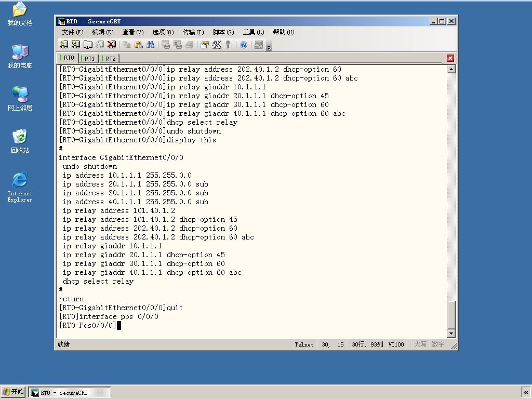The height and width of the screenshot is (399, 532).
Task: Click the Telnet status bar entry
Action: [x=304, y=345]
